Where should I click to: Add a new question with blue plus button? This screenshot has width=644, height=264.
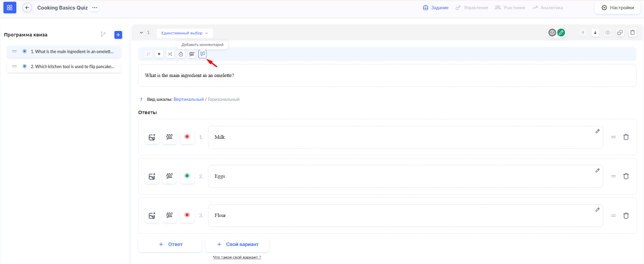118,35
